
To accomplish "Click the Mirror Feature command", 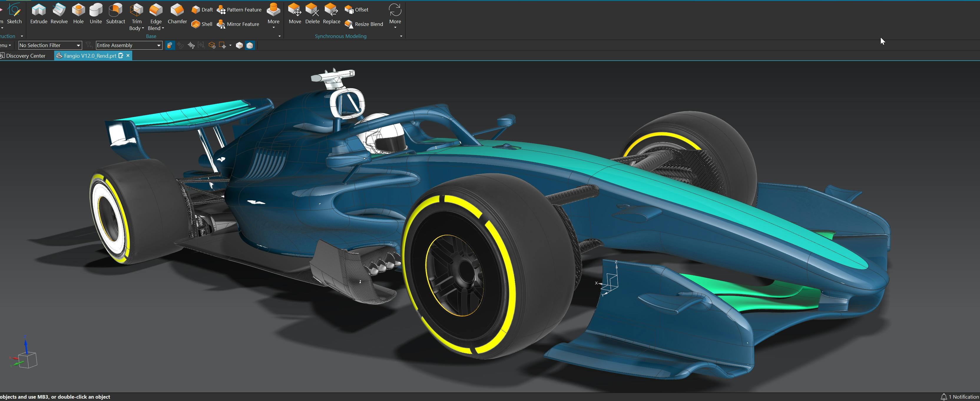I will (238, 24).
